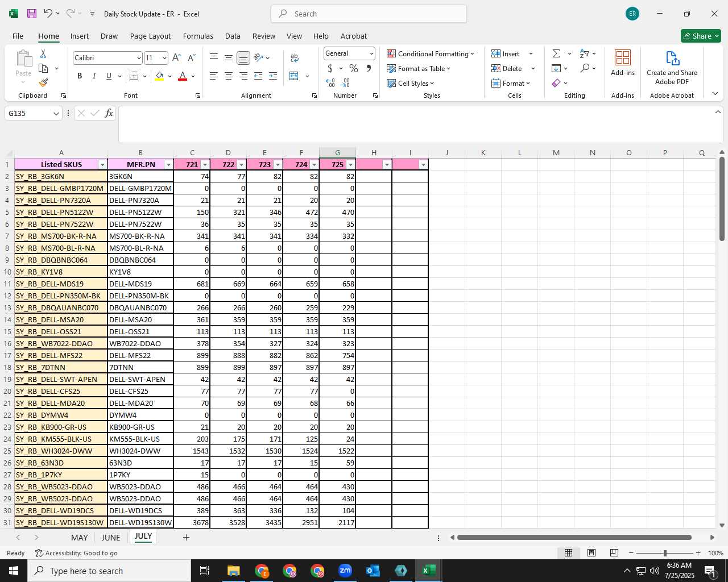Click the Share button
This screenshot has width=728, height=582.
point(701,36)
